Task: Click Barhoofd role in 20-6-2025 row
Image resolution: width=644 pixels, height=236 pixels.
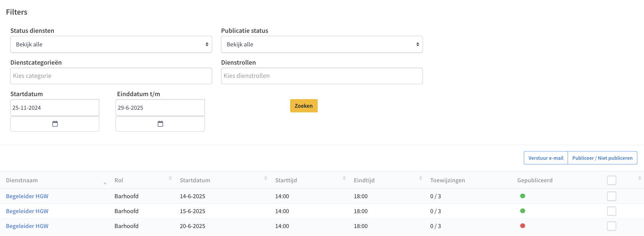Action: tap(126, 226)
